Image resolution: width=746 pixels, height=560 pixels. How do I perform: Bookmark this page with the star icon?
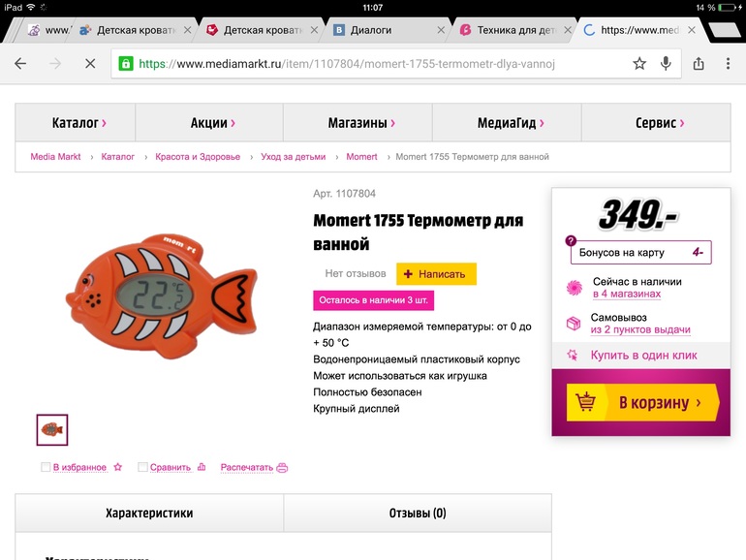639,64
